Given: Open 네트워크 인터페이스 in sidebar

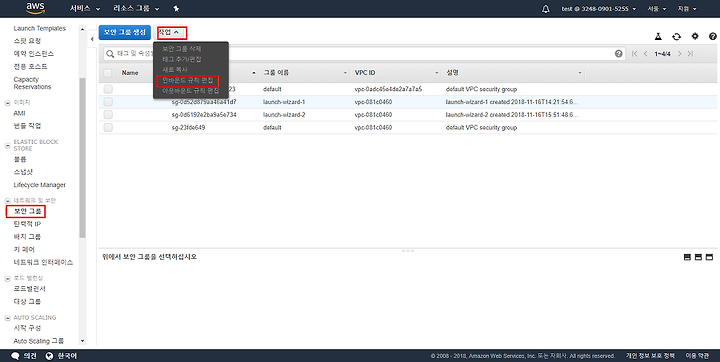Looking at the screenshot, I should click(43, 262).
